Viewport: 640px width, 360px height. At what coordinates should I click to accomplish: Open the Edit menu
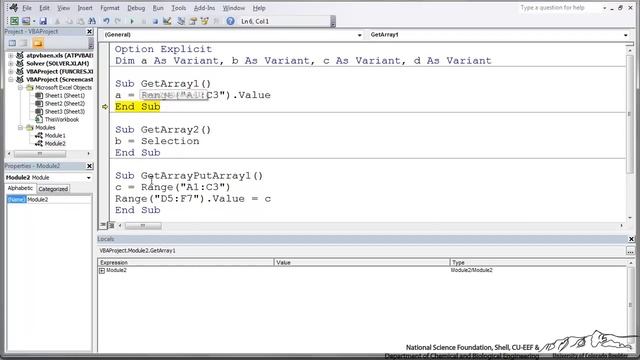pos(44,8)
